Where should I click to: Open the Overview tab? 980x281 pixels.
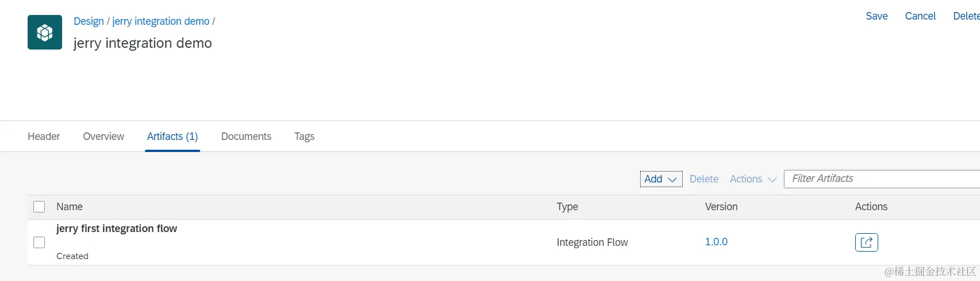pyautogui.click(x=104, y=136)
